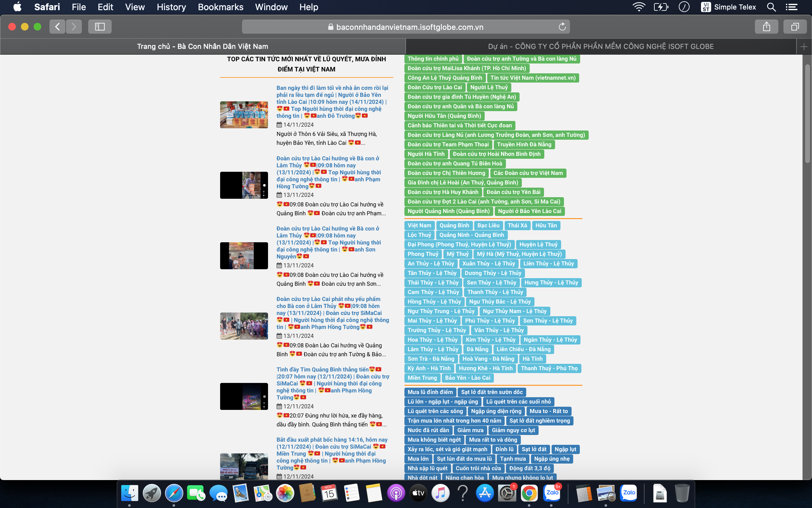
Task: Select the 'Huyện Lệ Thuỷ' location tag
Action: point(538,244)
